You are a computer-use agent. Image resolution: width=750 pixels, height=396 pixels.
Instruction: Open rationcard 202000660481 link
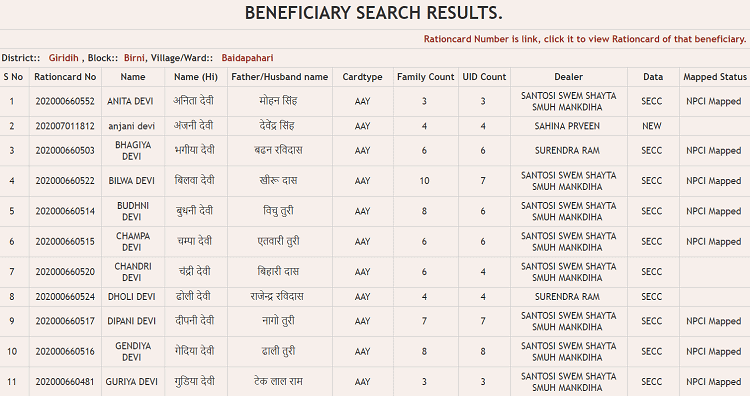65,382
